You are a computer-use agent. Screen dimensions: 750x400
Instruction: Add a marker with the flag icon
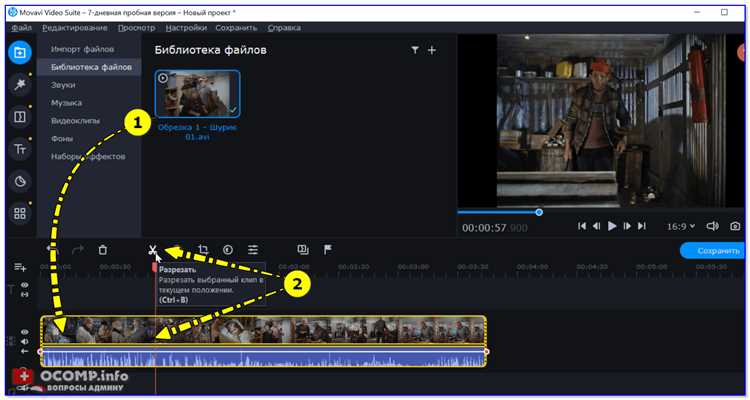click(x=328, y=249)
